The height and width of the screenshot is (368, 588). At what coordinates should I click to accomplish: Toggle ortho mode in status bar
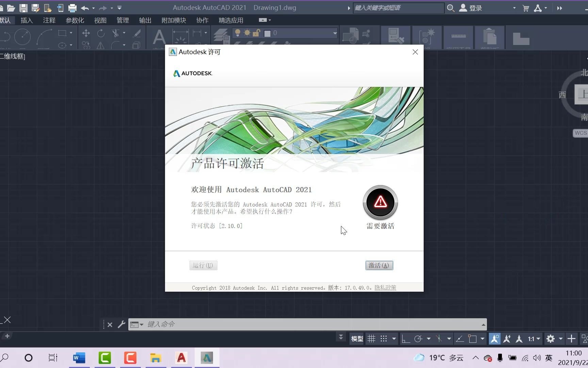(405, 339)
